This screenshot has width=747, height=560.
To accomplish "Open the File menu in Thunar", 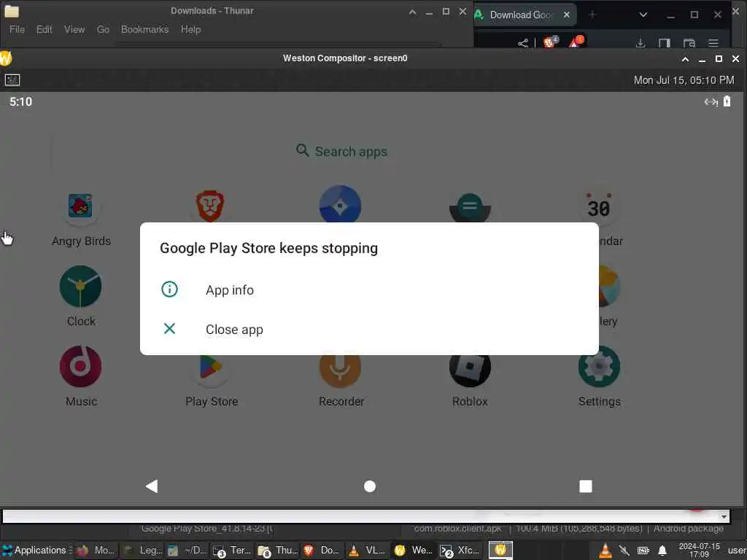I will [x=18, y=29].
